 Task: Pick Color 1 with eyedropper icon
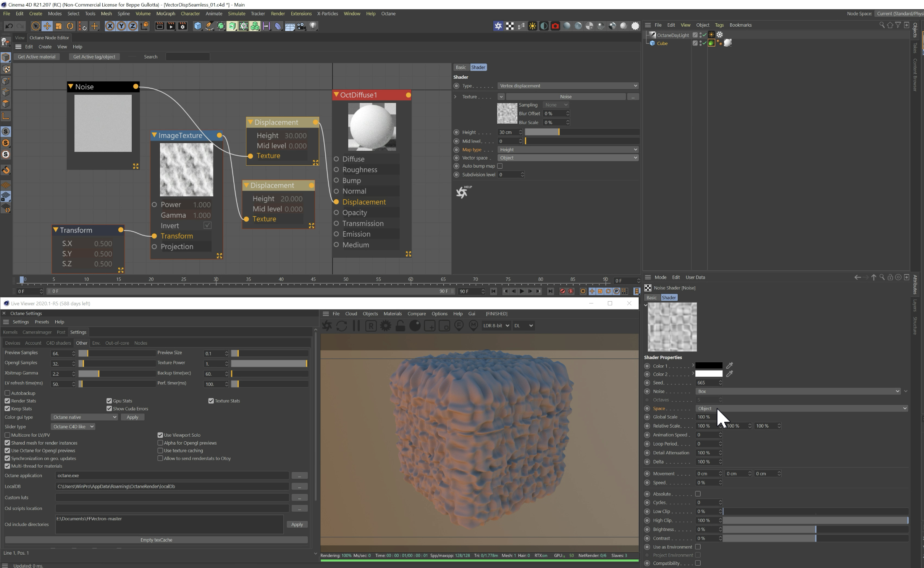point(729,366)
